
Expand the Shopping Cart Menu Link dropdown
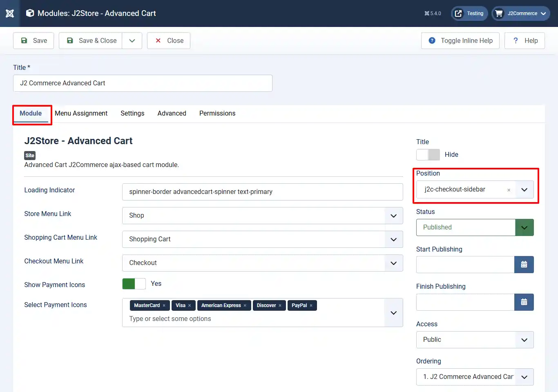tap(263, 239)
